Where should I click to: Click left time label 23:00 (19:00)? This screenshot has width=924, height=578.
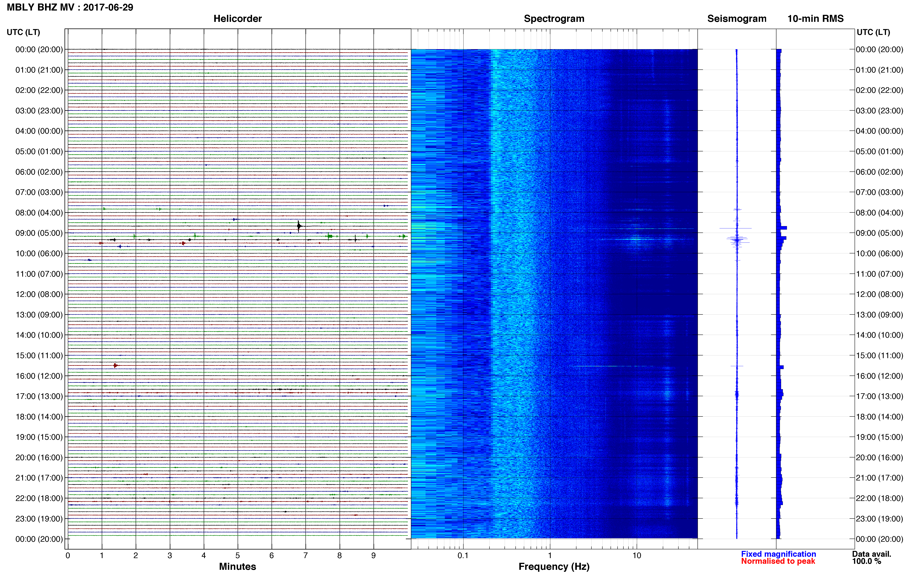coord(39,519)
